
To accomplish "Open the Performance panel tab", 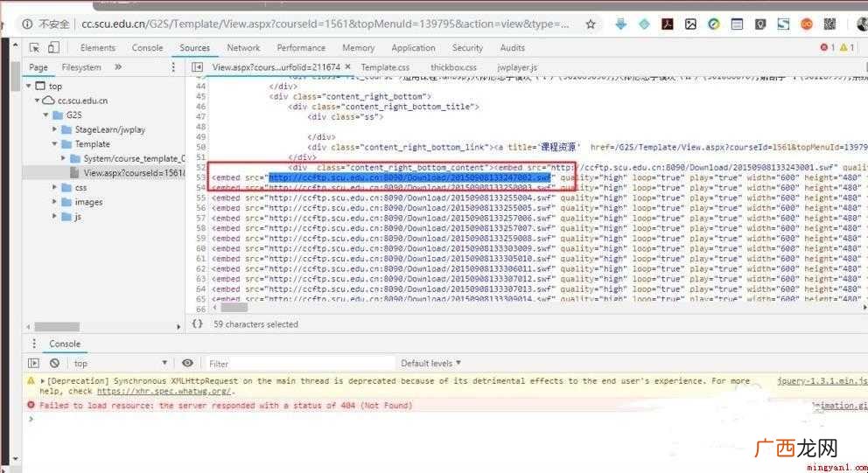I will click(x=301, y=48).
